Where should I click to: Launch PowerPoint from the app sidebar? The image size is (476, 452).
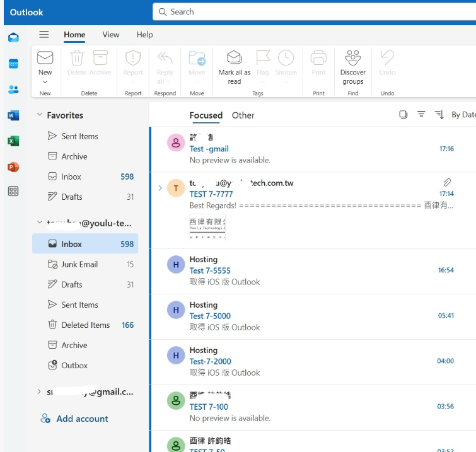(x=13, y=167)
